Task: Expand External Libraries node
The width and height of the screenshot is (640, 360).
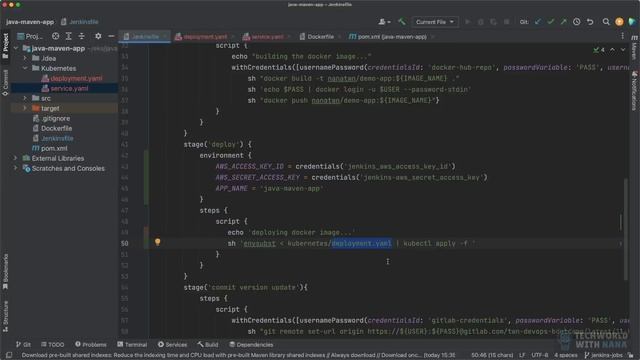Action: pos(16,158)
